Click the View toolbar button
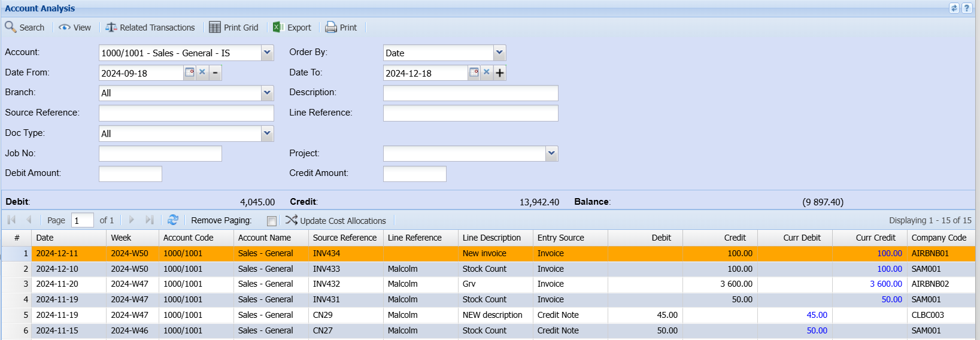Screen dimensions: 980x340 [75, 28]
